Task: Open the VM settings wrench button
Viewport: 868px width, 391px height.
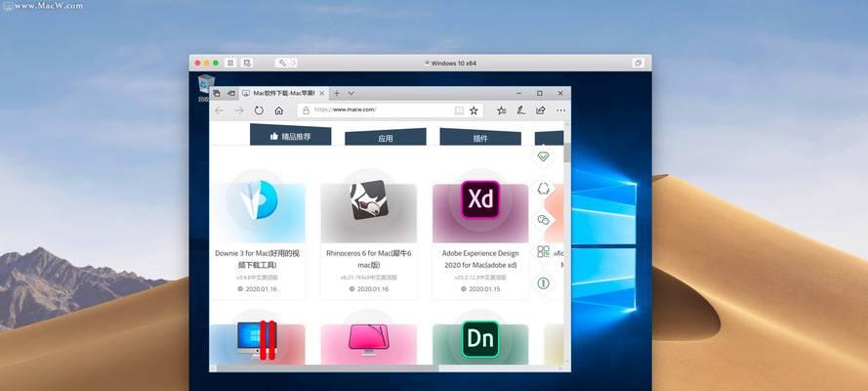Action: point(281,64)
